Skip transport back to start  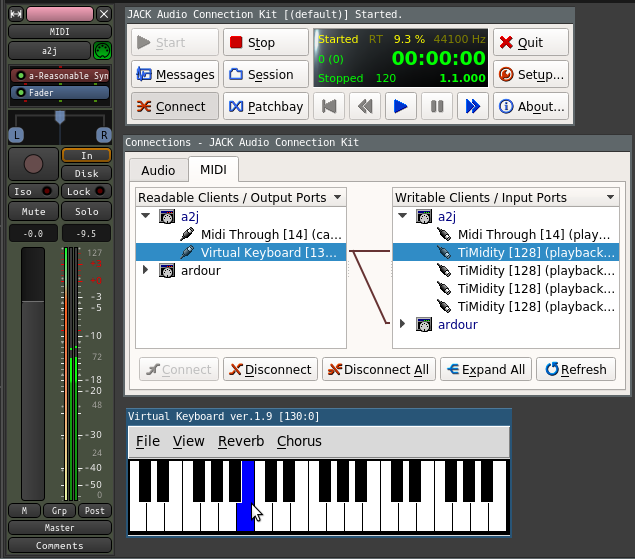(329, 106)
